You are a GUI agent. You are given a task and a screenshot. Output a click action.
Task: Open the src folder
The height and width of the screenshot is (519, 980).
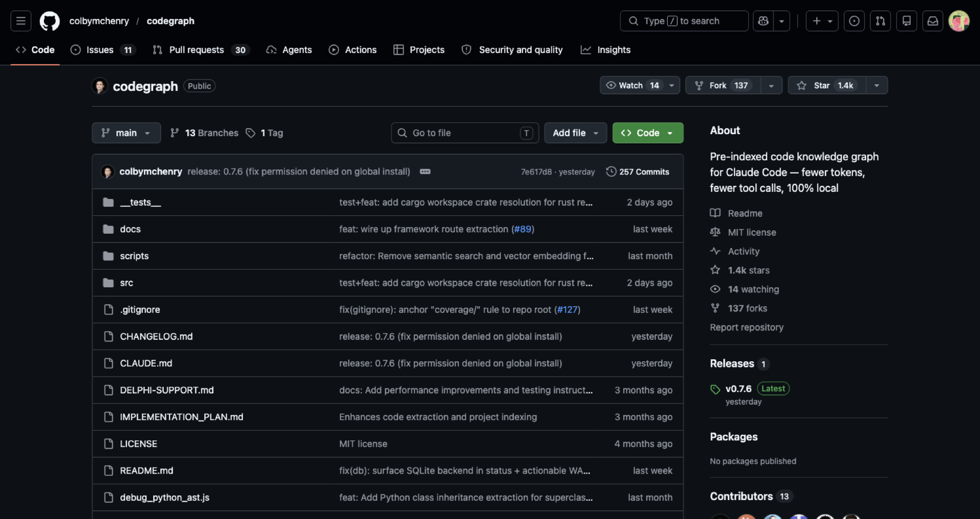127,283
